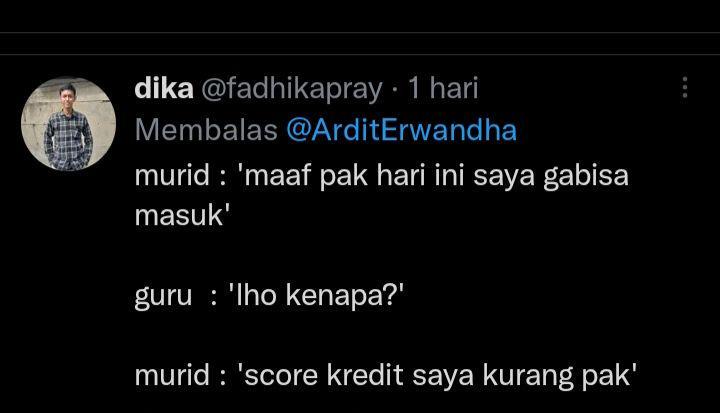Click the blank area above the top divider

coord(360,16)
